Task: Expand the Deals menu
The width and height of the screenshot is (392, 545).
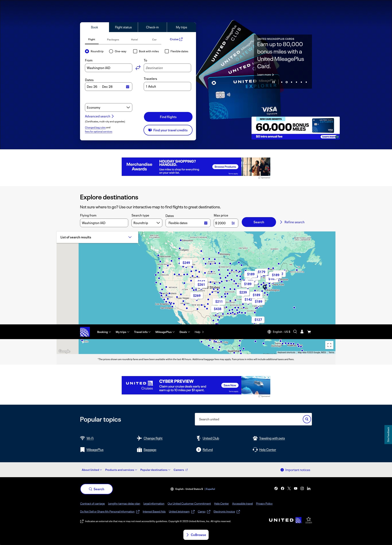Action: click(185, 332)
